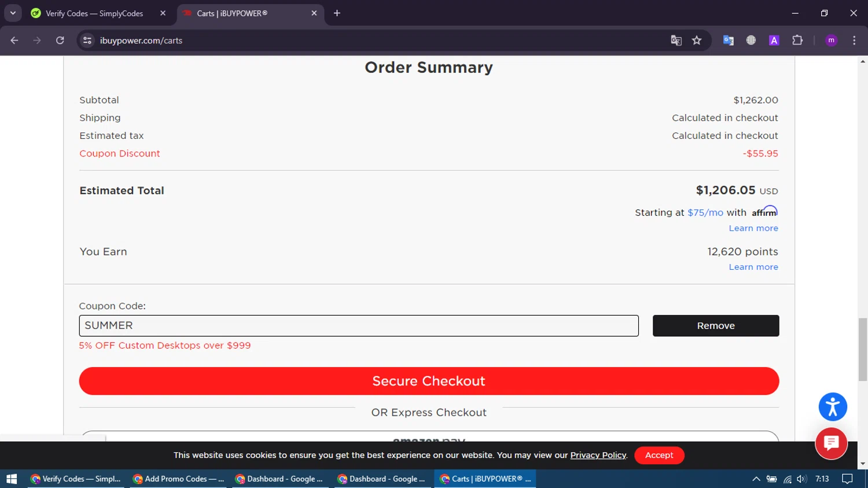The width and height of the screenshot is (868, 488).
Task: Open Learn more under earned points
Action: pos(753,267)
